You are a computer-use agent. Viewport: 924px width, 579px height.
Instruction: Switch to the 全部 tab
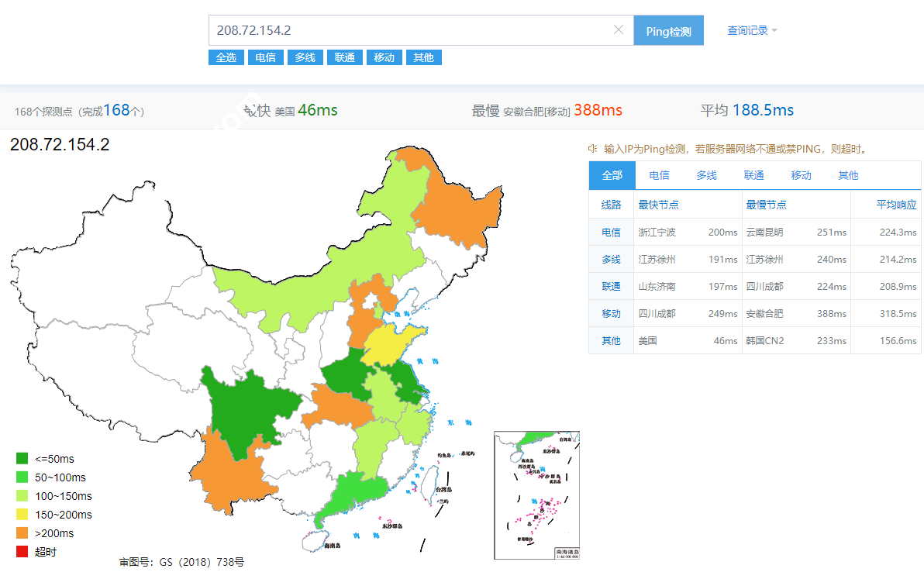coord(612,175)
